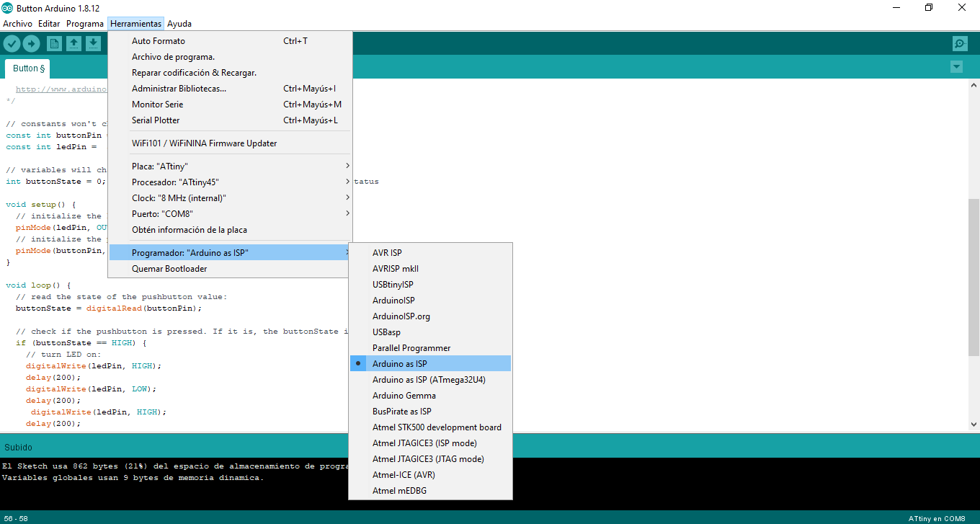Expand the Programador "Arduino as ISP" submenu
980x524 pixels.
[x=230, y=253]
